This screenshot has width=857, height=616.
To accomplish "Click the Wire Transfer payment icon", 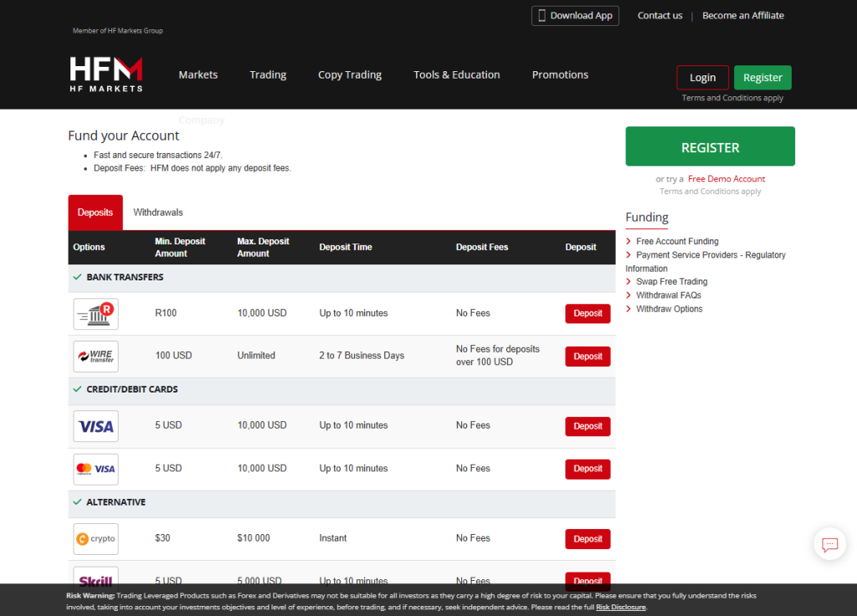I will pyautogui.click(x=95, y=356).
